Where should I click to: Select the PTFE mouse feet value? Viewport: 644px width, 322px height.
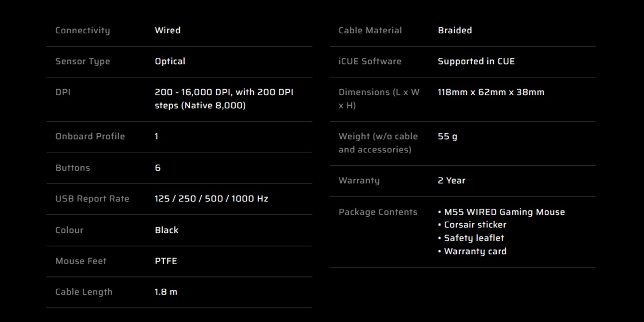[x=166, y=261]
